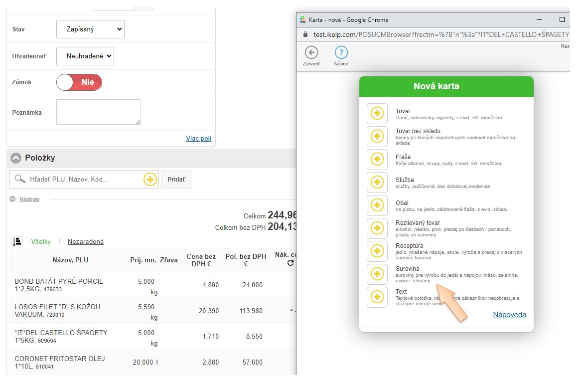Click yellow plus beside item search field
Screen dimensions: 588x388
coord(150,180)
